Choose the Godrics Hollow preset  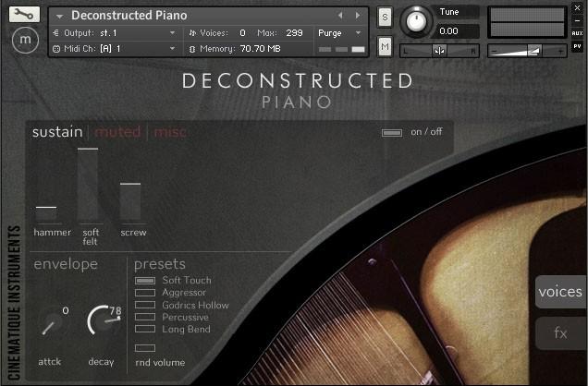[145, 305]
